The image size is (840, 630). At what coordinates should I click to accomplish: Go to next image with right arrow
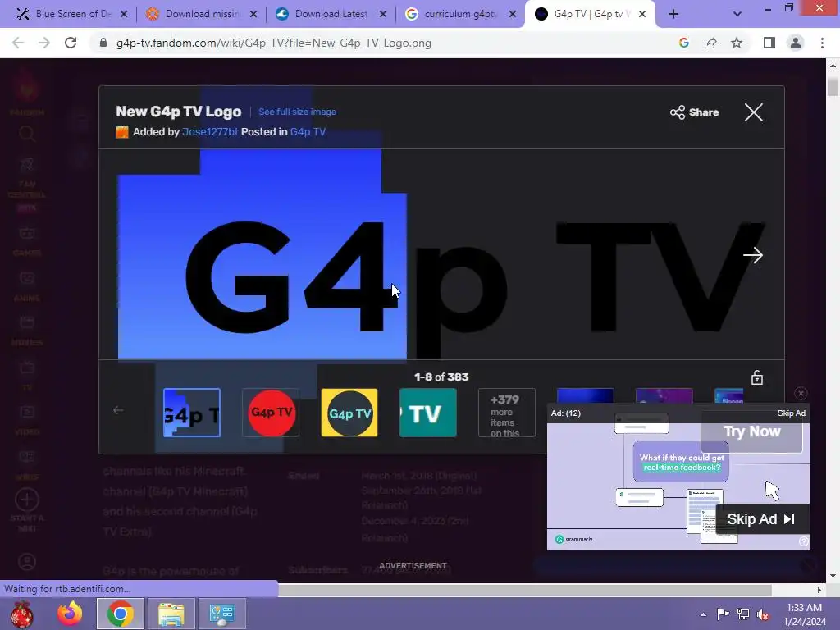click(753, 256)
